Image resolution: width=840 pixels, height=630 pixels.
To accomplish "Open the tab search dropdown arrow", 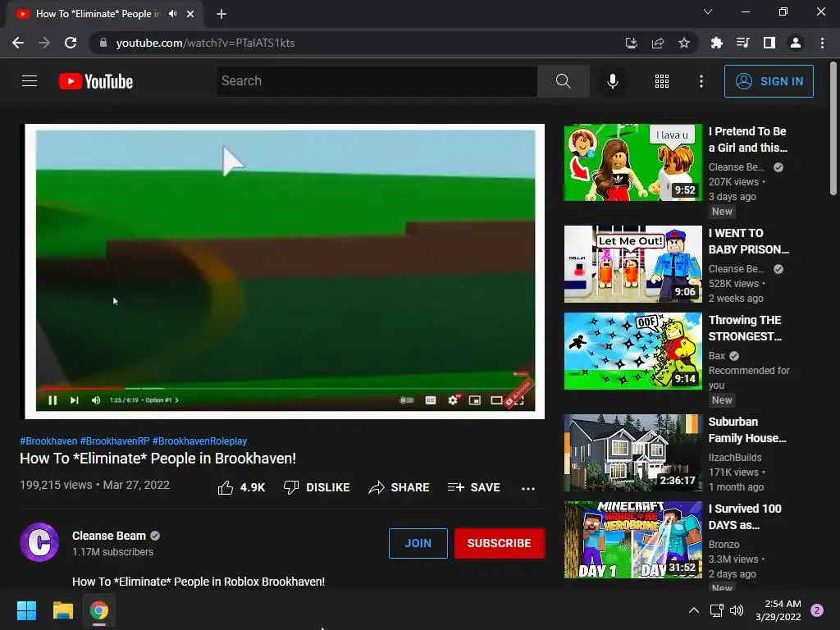I will 708,11.
